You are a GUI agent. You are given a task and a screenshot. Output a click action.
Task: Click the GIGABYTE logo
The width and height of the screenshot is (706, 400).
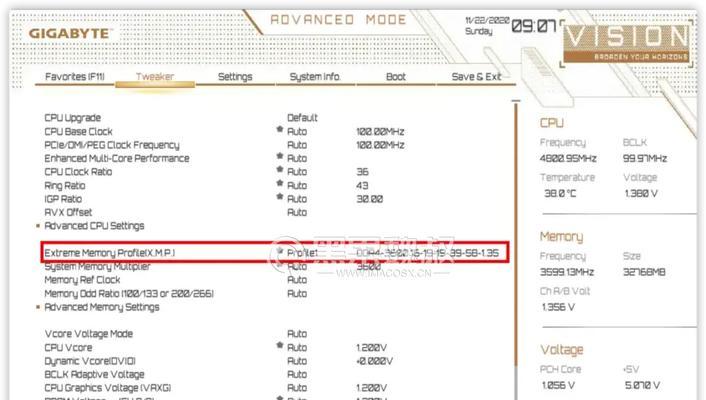click(x=69, y=33)
